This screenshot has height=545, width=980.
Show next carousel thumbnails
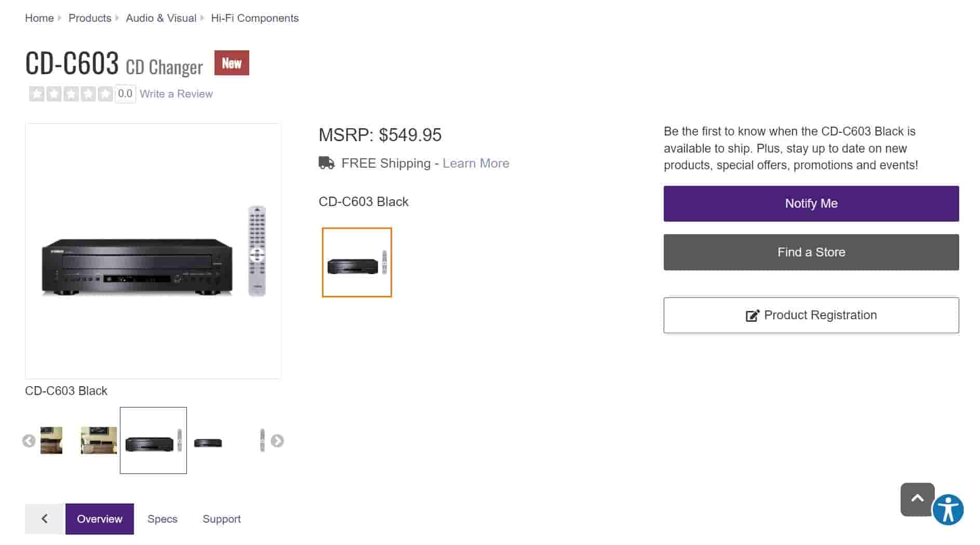[277, 441]
